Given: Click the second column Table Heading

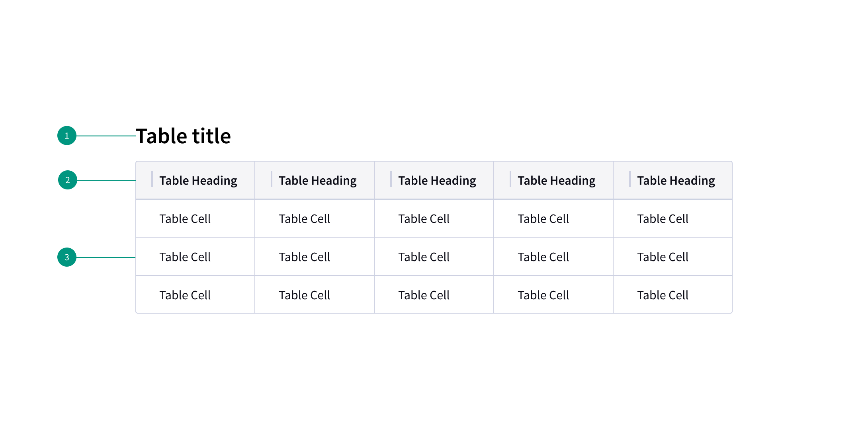Looking at the screenshot, I should point(318,181).
